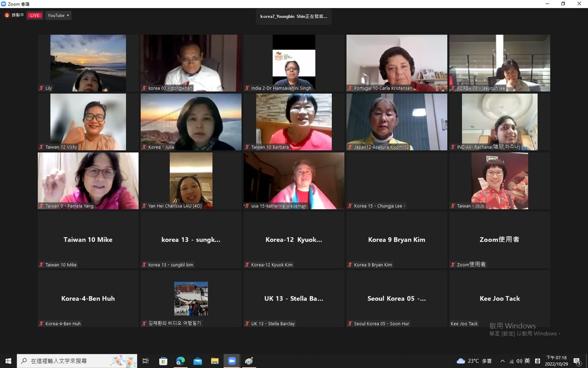The image size is (588, 368).
Task: Click the red recording indicator icon
Action: pos(7,16)
